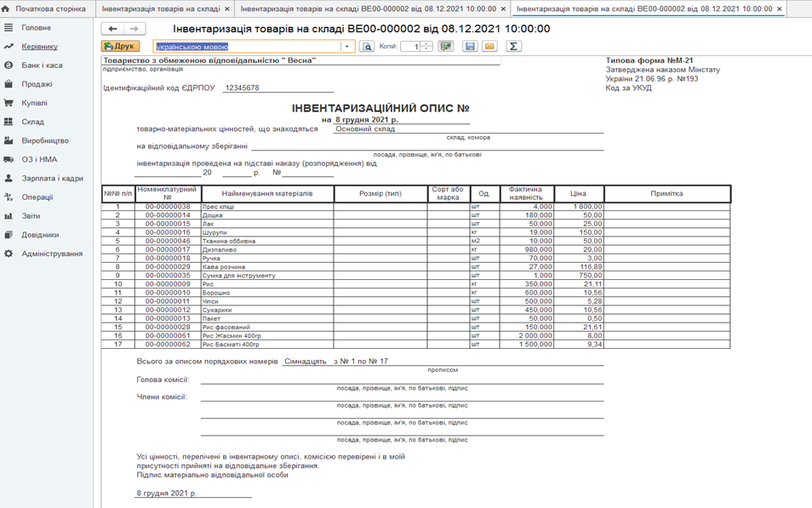This screenshot has height=508, width=812.
Task: Open the Банк і каса section
Action: [42, 66]
